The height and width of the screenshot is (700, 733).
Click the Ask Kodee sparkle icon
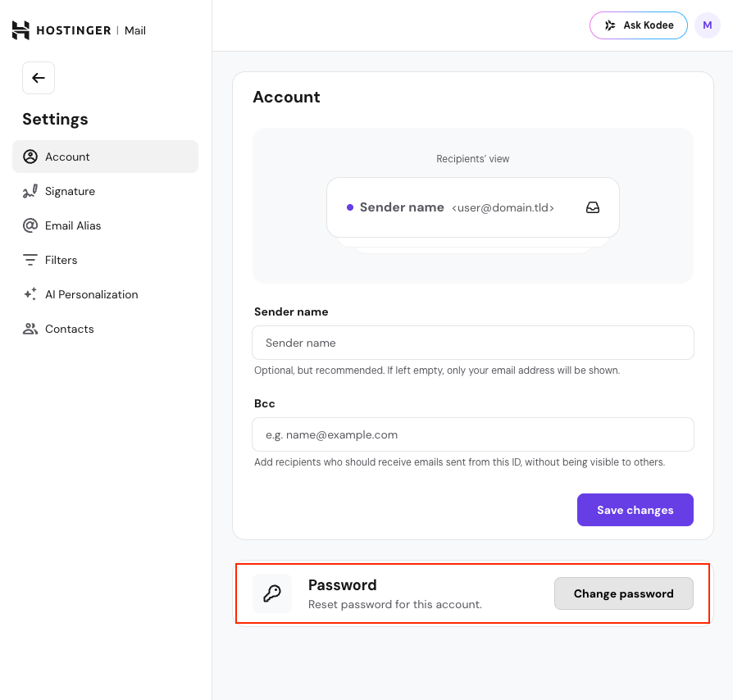click(610, 25)
